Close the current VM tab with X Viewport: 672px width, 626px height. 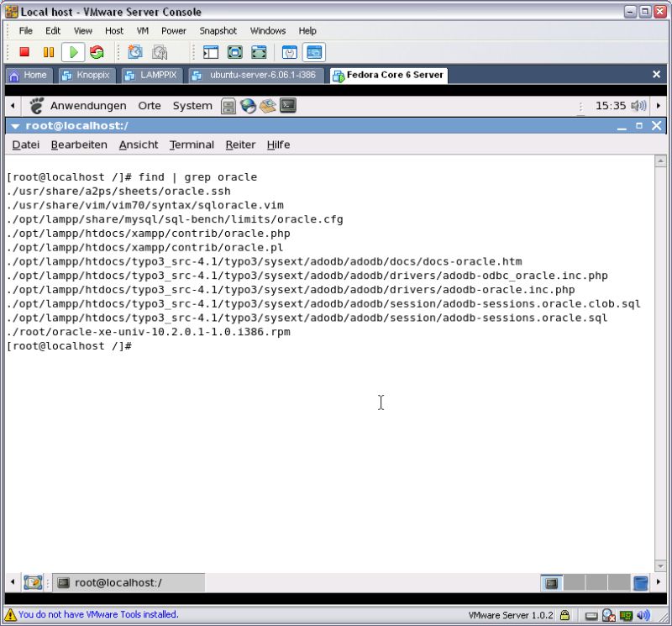[656, 75]
